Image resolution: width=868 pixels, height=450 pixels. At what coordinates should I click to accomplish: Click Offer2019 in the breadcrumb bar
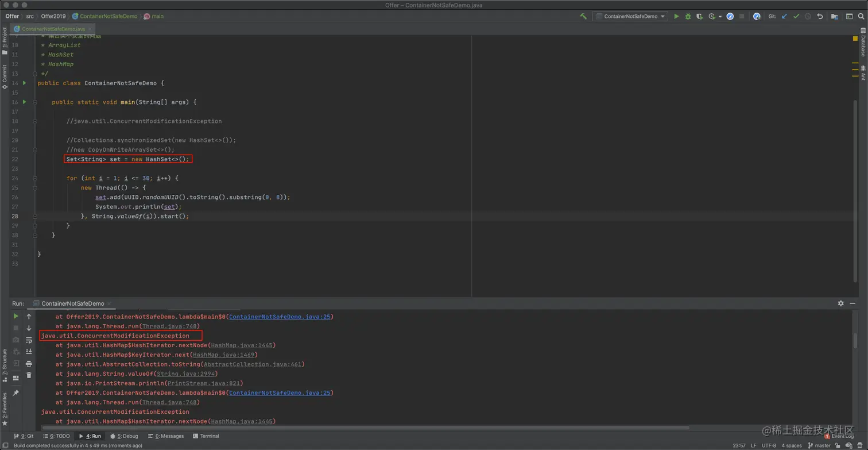53,16
